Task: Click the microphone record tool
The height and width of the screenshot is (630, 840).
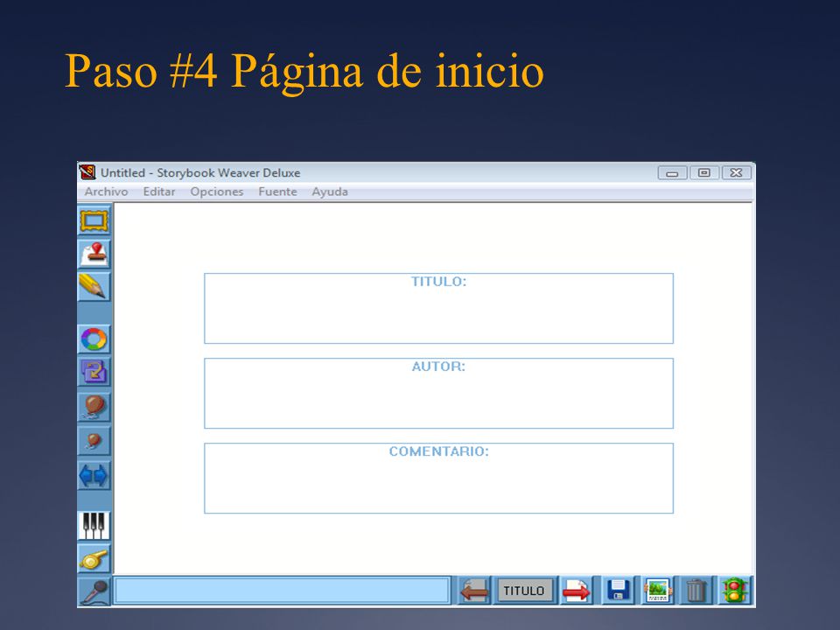Action: click(94, 592)
